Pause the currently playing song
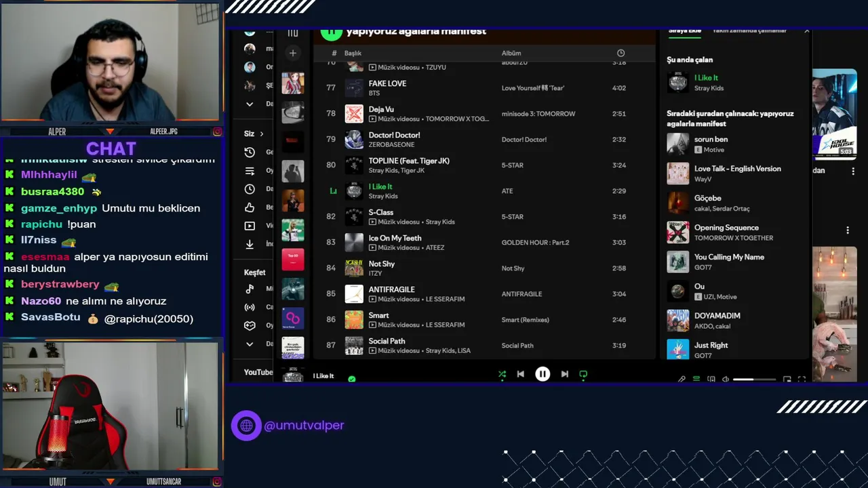 [542, 374]
